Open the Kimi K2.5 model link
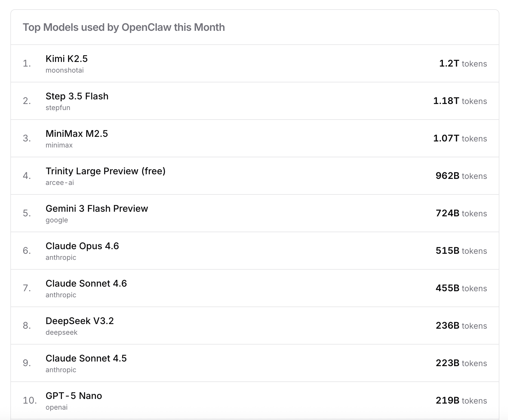 [67, 59]
